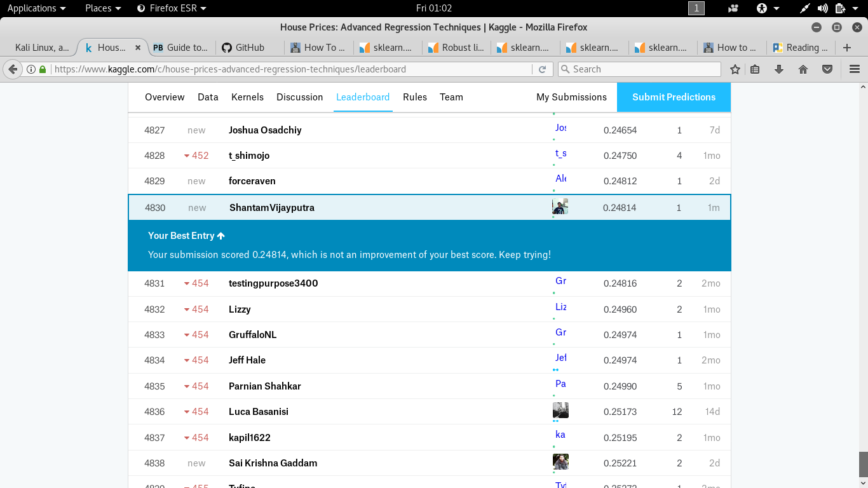Click the screen recorder camera tray icon
Viewport: 868px width, 488px height.
733,8
